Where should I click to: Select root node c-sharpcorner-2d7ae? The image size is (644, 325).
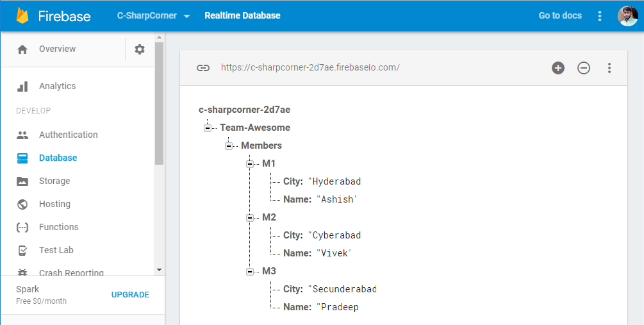point(244,110)
